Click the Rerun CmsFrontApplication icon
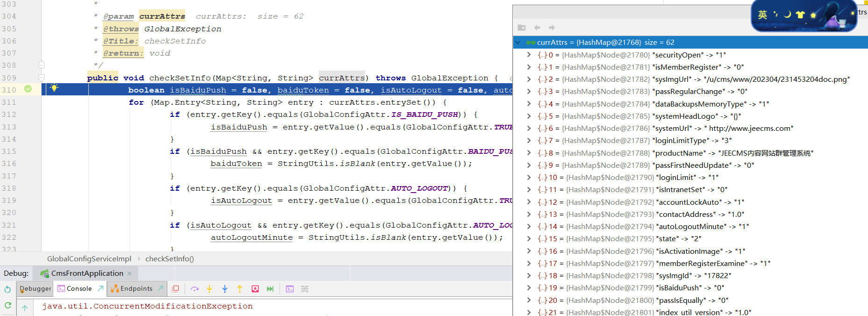This screenshot has width=868, height=316. [x=7, y=289]
